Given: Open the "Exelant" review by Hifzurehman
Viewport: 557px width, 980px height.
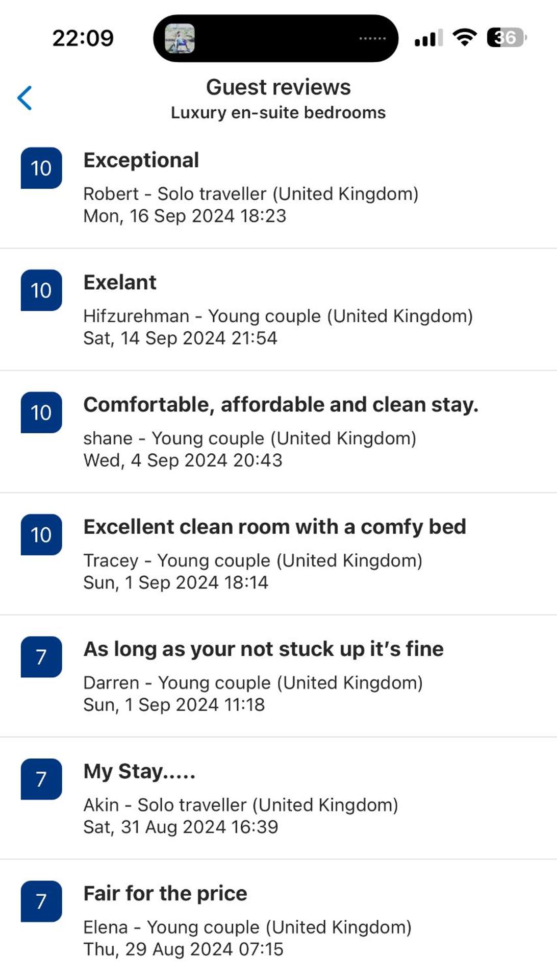Looking at the screenshot, I should (120, 282).
